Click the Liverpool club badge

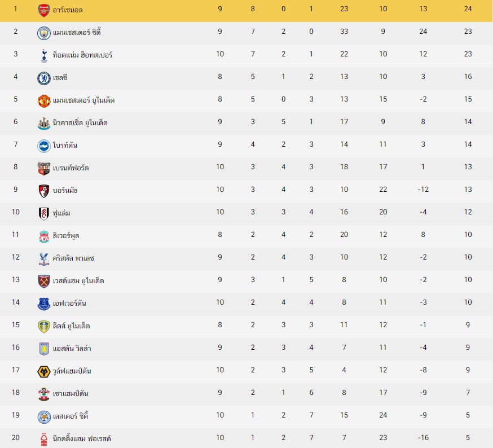(44, 236)
